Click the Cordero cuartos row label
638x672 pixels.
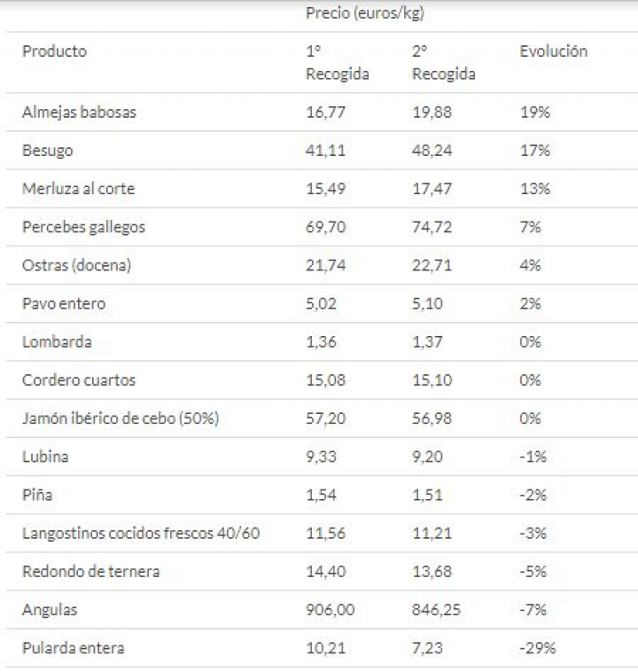pyautogui.click(x=79, y=379)
